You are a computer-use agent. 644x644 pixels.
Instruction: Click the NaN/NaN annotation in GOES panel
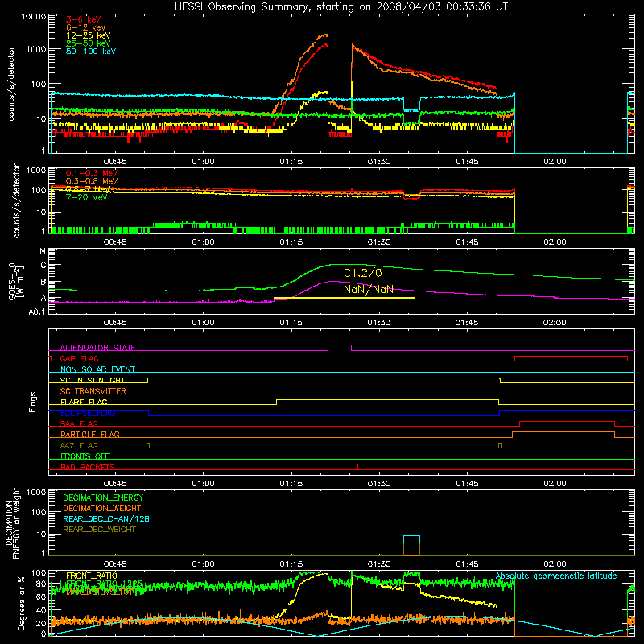(x=369, y=289)
